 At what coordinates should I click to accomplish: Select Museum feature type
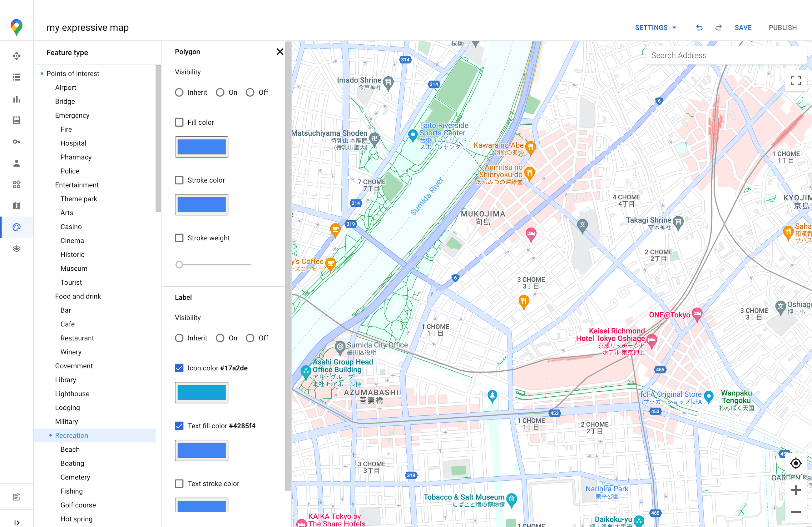click(74, 269)
